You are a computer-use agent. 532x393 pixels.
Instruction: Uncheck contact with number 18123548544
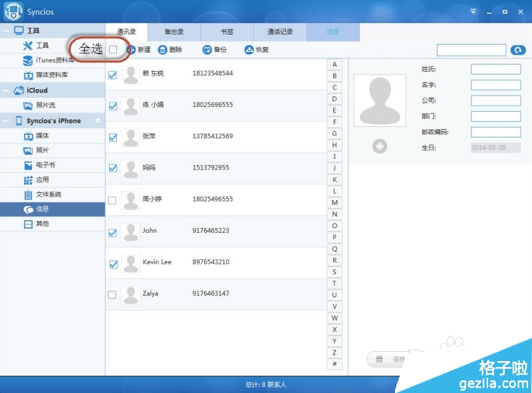[x=112, y=75]
